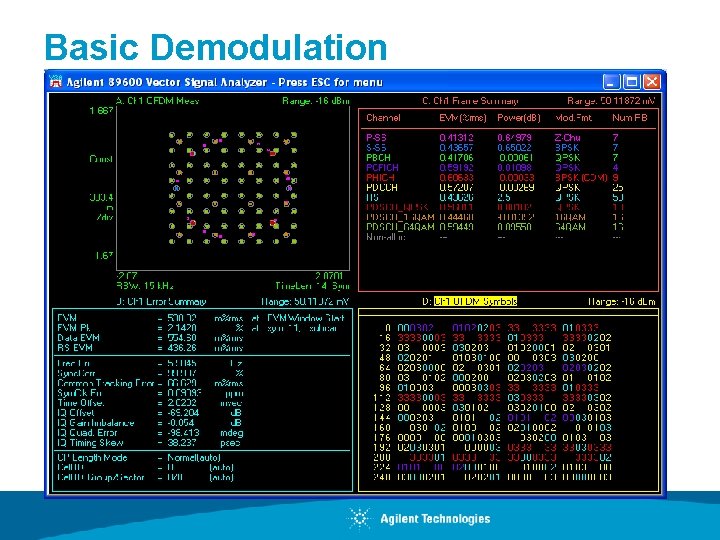720x540 pixels.
Task: Close the Agilent 89600 window
Action: (x=652, y=82)
